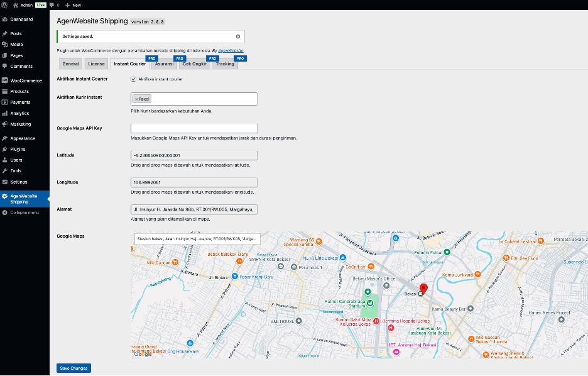Follow the AgenWebsite author link

pyautogui.click(x=231, y=51)
